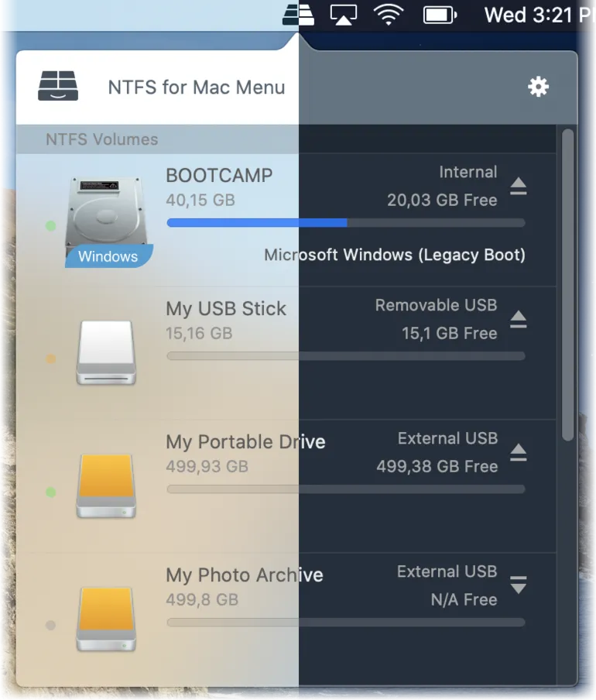Click the orange status dot for My USB Stick
The width and height of the screenshot is (596, 700).
pos(51,359)
